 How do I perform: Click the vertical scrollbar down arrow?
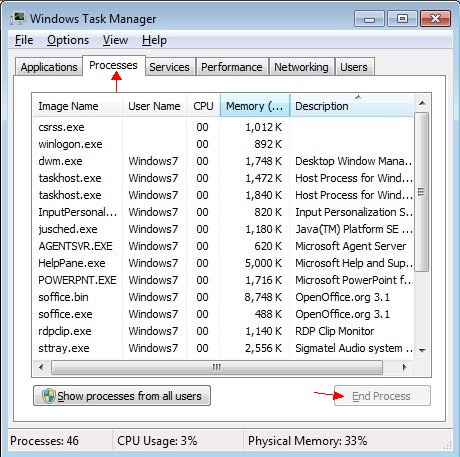(x=422, y=350)
